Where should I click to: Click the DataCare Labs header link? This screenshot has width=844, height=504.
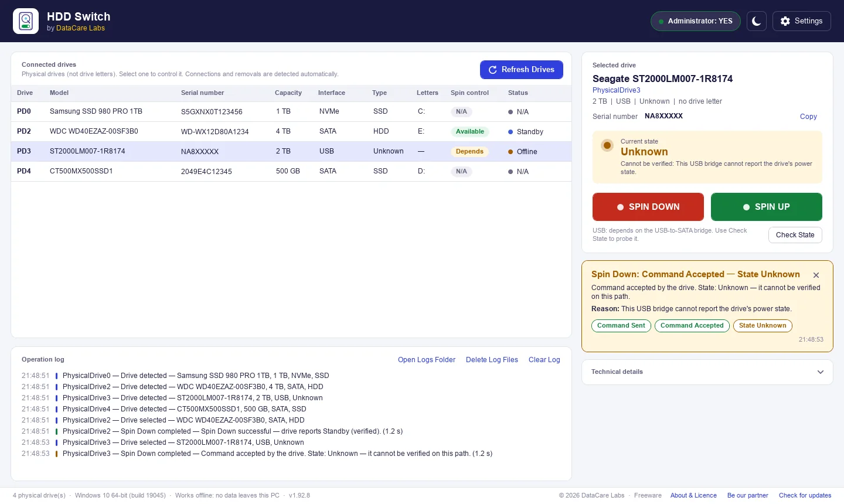pos(80,28)
